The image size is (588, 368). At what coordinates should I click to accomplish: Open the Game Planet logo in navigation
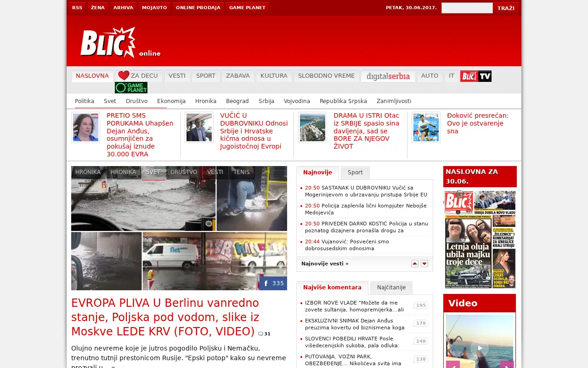pos(131,87)
